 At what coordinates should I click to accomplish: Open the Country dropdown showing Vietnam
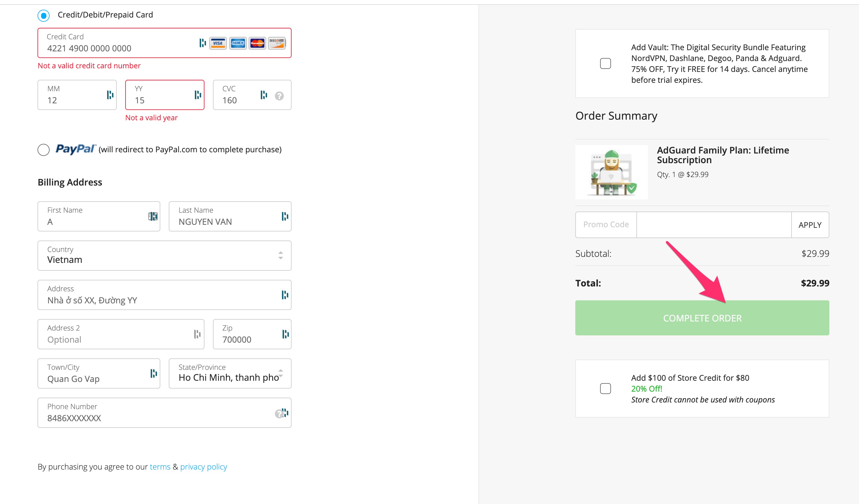click(164, 256)
